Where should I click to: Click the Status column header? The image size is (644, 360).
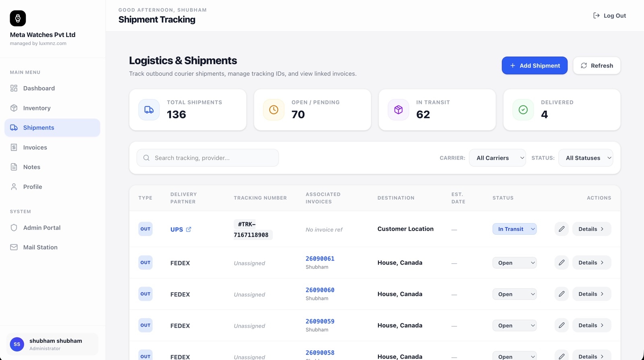point(503,198)
